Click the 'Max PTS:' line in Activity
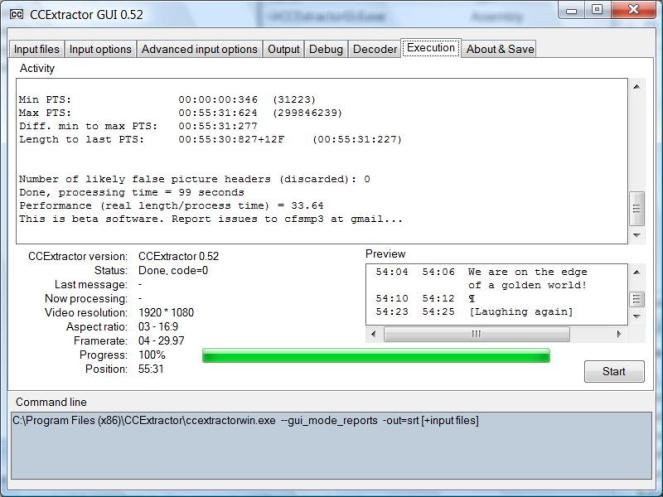 click(x=180, y=113)
